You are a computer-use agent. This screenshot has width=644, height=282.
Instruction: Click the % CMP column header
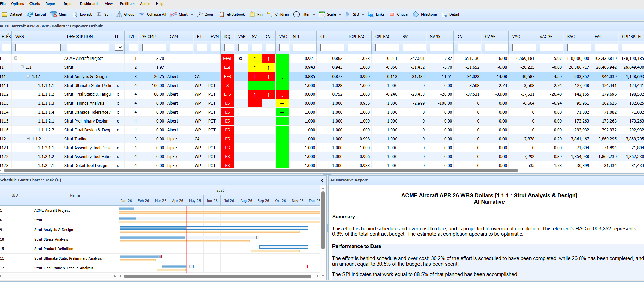[152, 36]
